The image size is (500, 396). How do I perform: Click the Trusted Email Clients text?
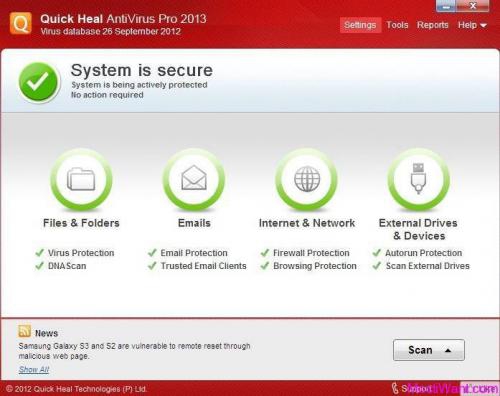click(204, 266)
